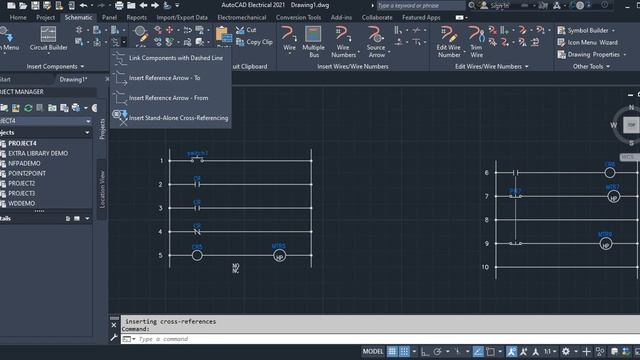
Task: Click the Edit component icon
Action: coord(141,35)
